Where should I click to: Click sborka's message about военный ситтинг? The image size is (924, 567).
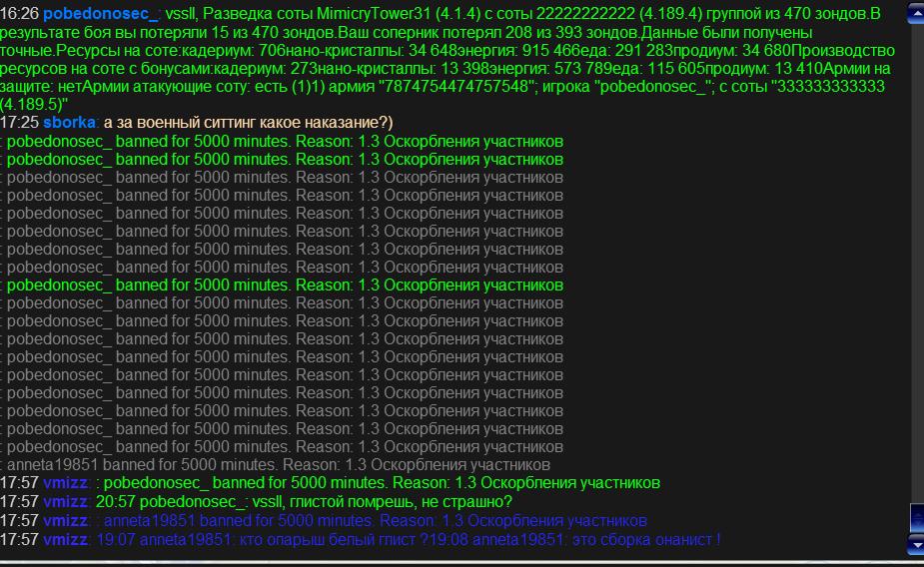pyautogui.click(x=248, y=122)
